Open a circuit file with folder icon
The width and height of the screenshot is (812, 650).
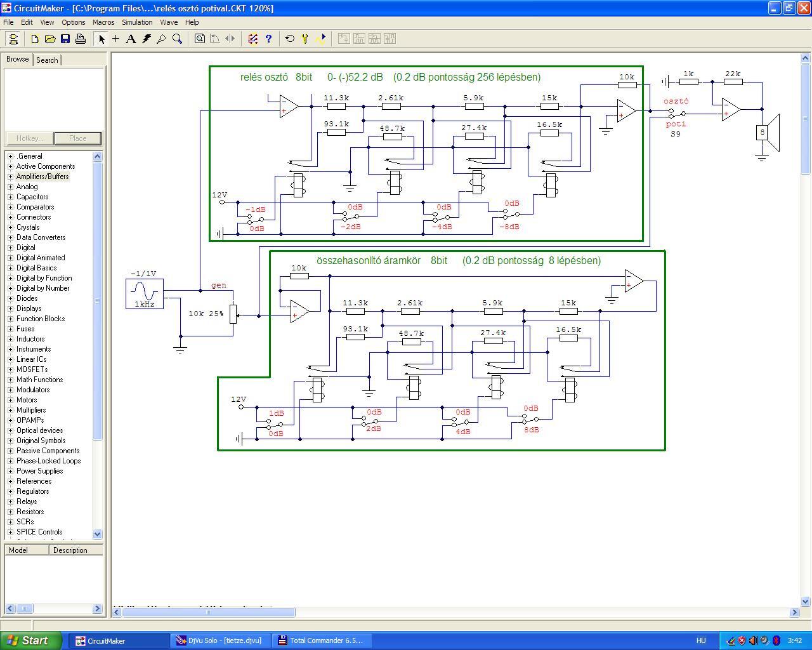(50, 39)
